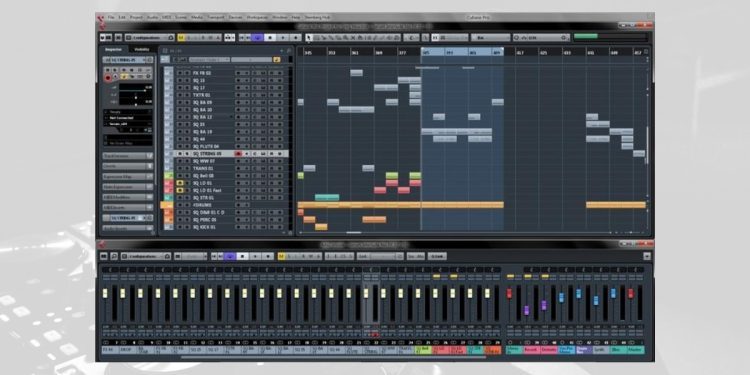
Task: Click ruler position 385 in timeline
Action: tap(425, 52)
